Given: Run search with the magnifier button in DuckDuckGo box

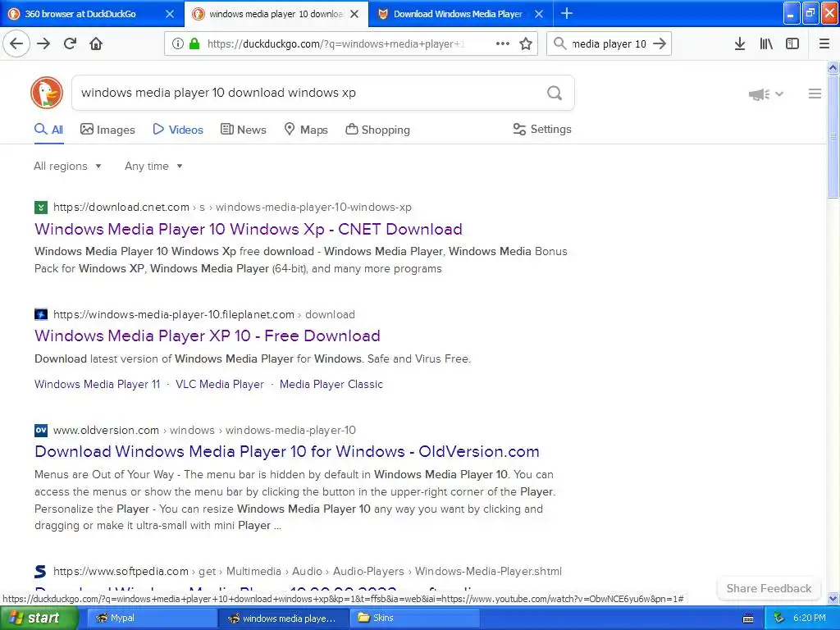Looking at the screenshot, I should (555, 93).
